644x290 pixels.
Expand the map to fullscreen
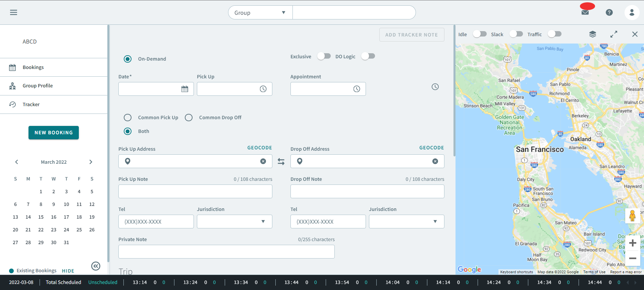click(x=614, y=34)
